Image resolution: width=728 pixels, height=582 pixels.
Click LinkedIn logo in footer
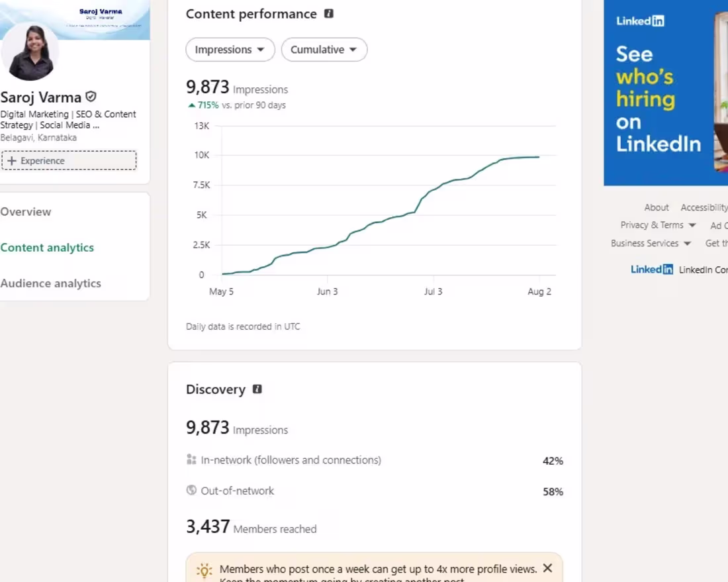pos(651,269)
